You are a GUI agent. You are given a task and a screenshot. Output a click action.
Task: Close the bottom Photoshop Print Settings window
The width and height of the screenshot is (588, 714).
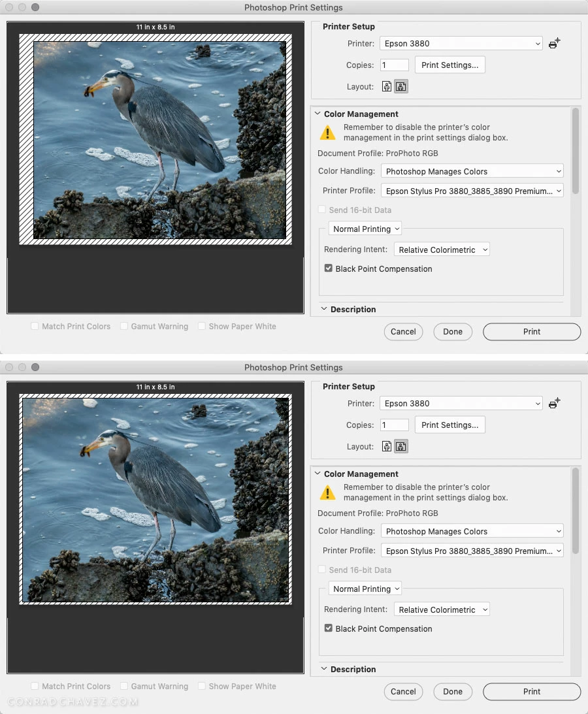[x=9, y=367]
